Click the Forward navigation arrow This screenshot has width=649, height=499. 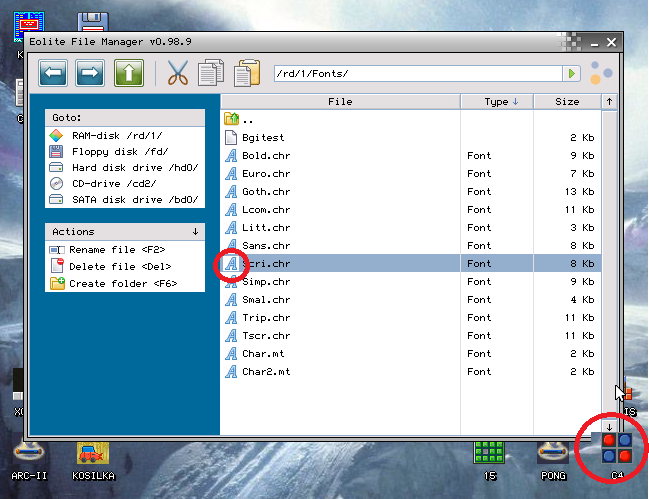(x=91, y=73)
